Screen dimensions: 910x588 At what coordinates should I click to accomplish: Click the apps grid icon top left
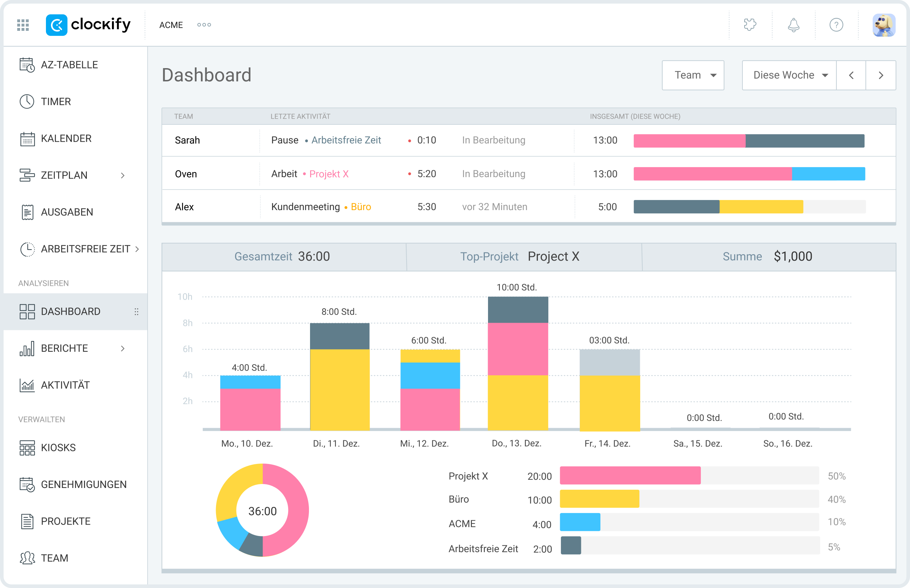(x=23, y=24)
